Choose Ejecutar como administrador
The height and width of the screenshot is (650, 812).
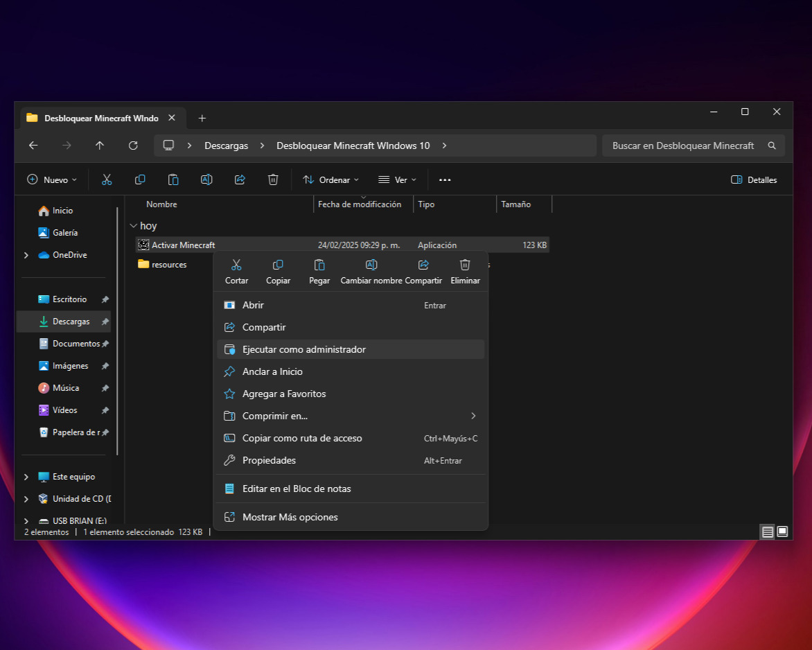(351, 350)
